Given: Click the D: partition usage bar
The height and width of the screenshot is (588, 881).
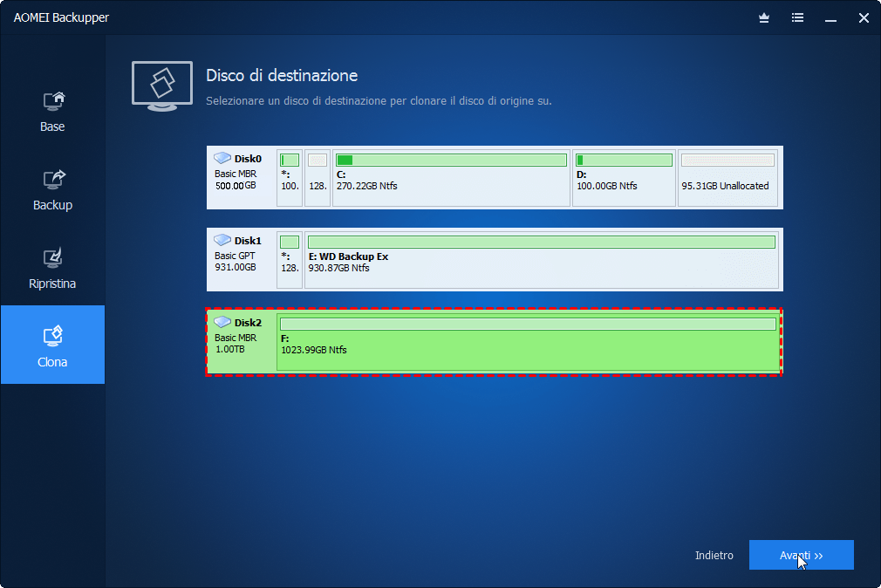Looking at the screenshot, I should coord(625,161).
